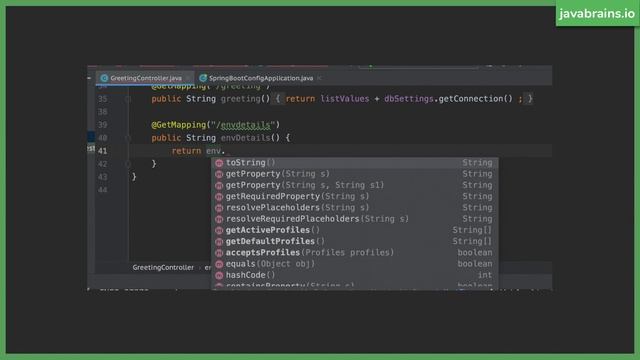Image resolution: width=640 pixels, height=360 pixels.
Task: Click the javabrains.io badge
Action: tap(597, 13)
